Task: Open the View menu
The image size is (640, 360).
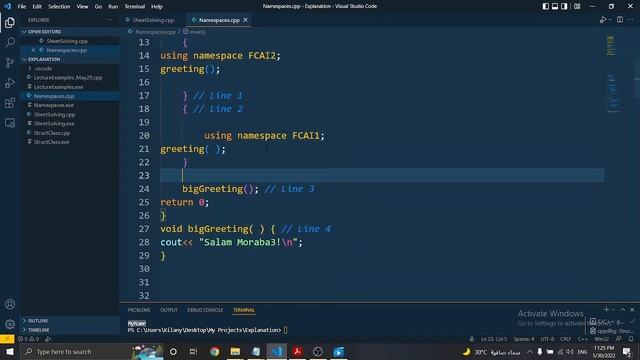Action: click(x=82, y=7)
